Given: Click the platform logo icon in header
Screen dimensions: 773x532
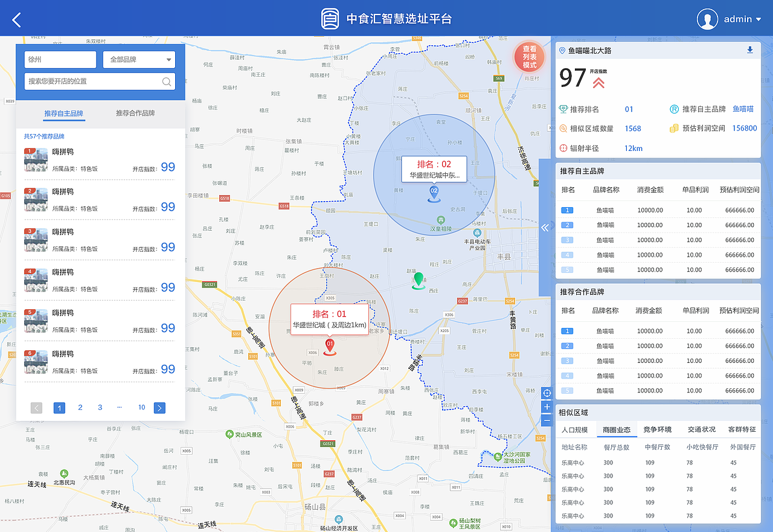Looking at the screenshot, I should click(x=330, y=19).
